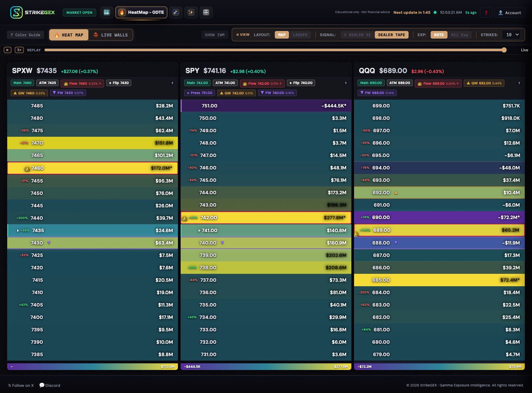Viewport: 532px width, 393px height.
Task: Start replay with the play button
Action: point(8,50)
